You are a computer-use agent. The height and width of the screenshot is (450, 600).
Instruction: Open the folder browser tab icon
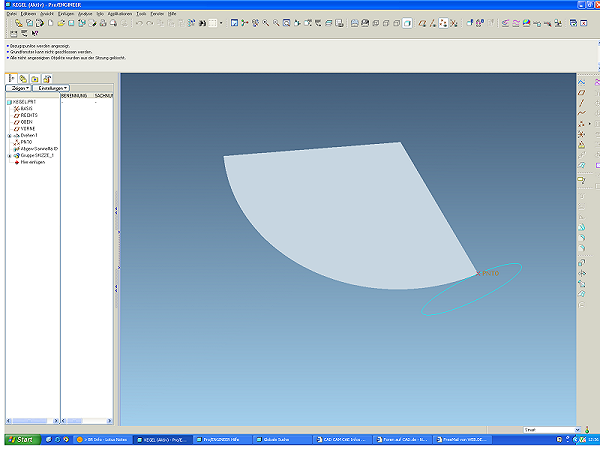(35, 79)
